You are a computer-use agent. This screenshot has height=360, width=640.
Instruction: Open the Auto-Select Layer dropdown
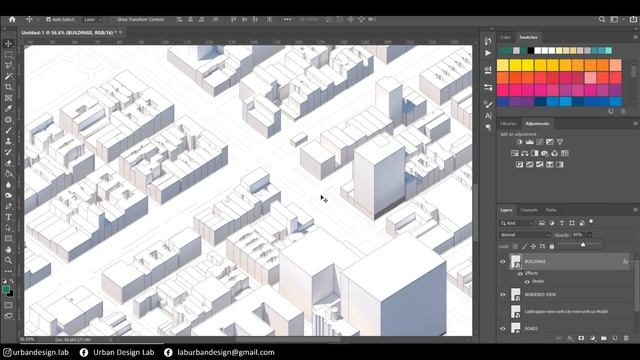tap(92, 19)
